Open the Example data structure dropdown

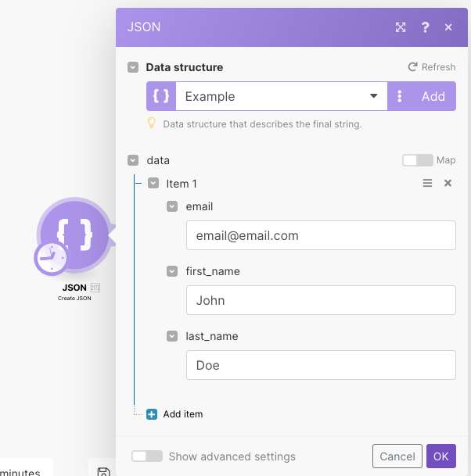pyautogui.click(x=282, y=96)
